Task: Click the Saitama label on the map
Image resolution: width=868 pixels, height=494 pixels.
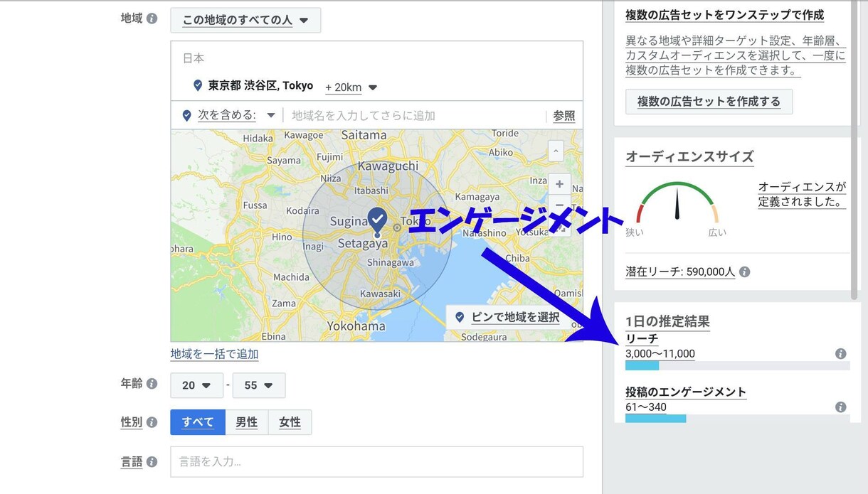Action: click(364, 135)
